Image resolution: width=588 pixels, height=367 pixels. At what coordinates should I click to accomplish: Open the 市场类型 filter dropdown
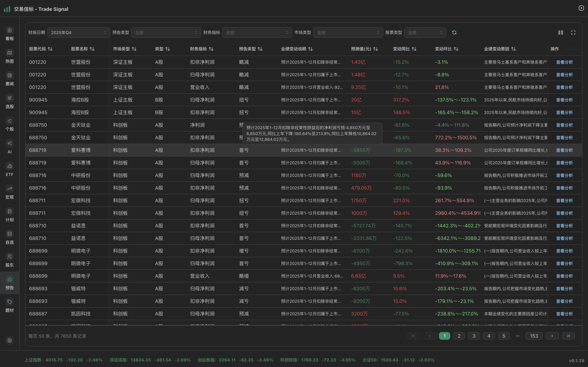tap(348, 33)
